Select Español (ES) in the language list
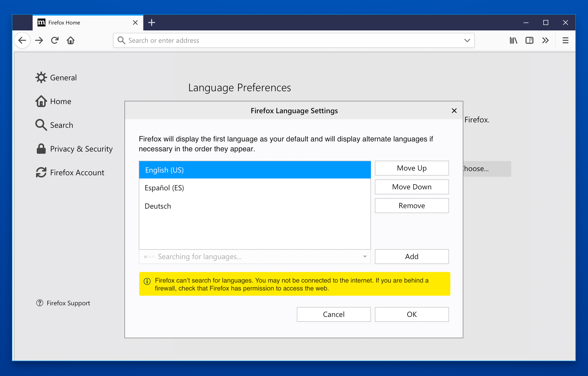The height and width of the screenshot is (376, 588). (164, 188)
